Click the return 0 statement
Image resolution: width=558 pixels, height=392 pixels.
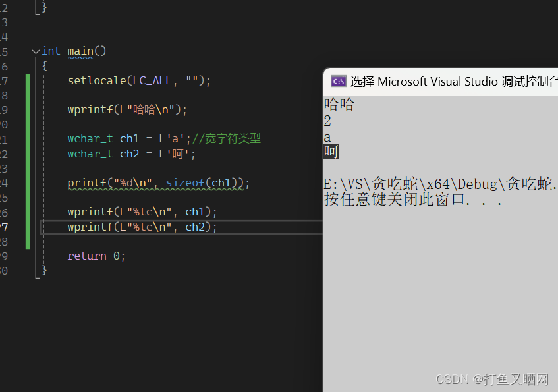coord(96,256)
